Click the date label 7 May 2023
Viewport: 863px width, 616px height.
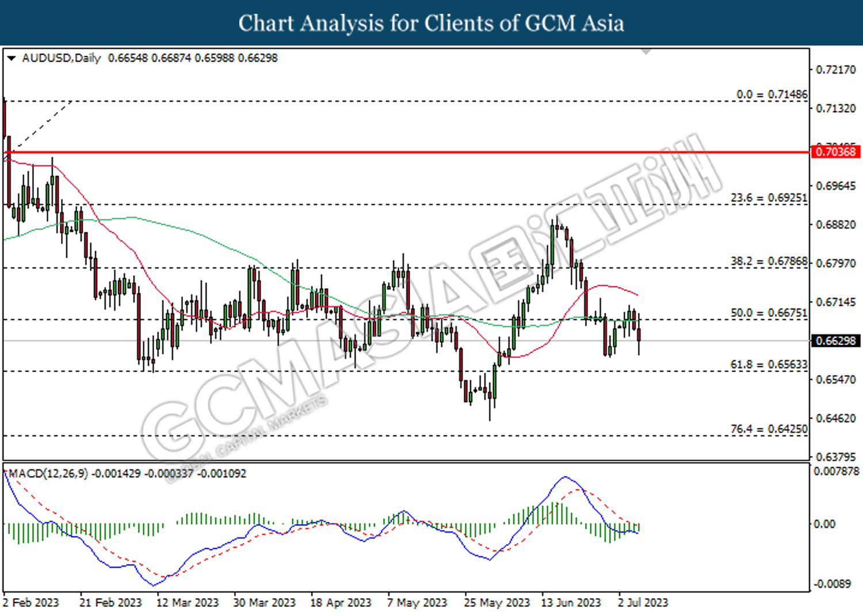tap(417, 602)
